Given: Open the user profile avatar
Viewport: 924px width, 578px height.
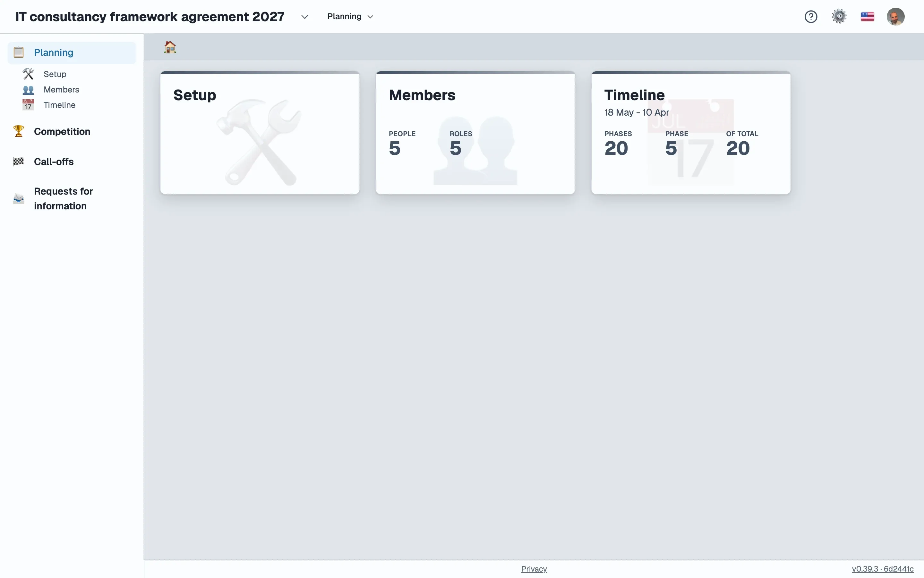Looking at the screenshot, I should click(x=895, y=17).
